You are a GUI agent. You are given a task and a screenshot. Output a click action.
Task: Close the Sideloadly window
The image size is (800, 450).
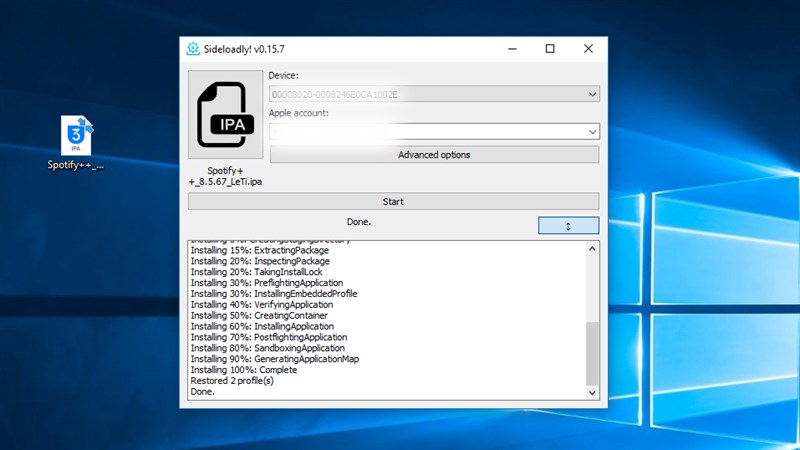pyautogui.click(x=588, y=49)
